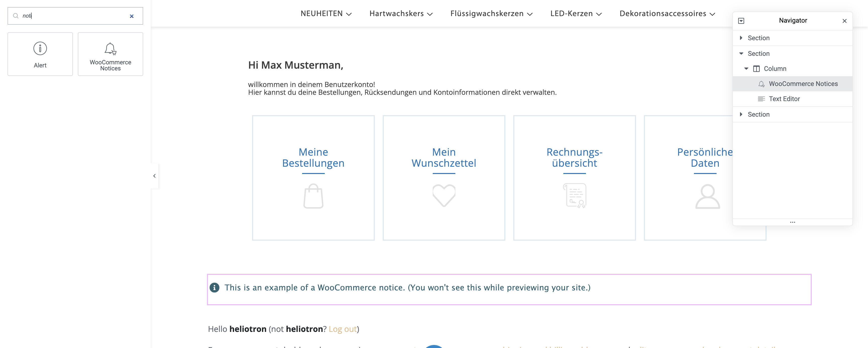Click the user profile silhouette icon
868x348 pixels.
point(707,196)
